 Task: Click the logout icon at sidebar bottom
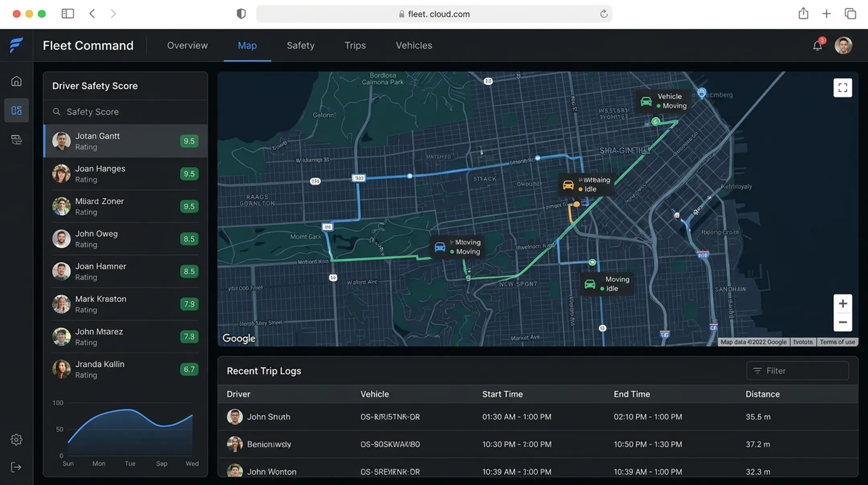(x=16, y=467)
